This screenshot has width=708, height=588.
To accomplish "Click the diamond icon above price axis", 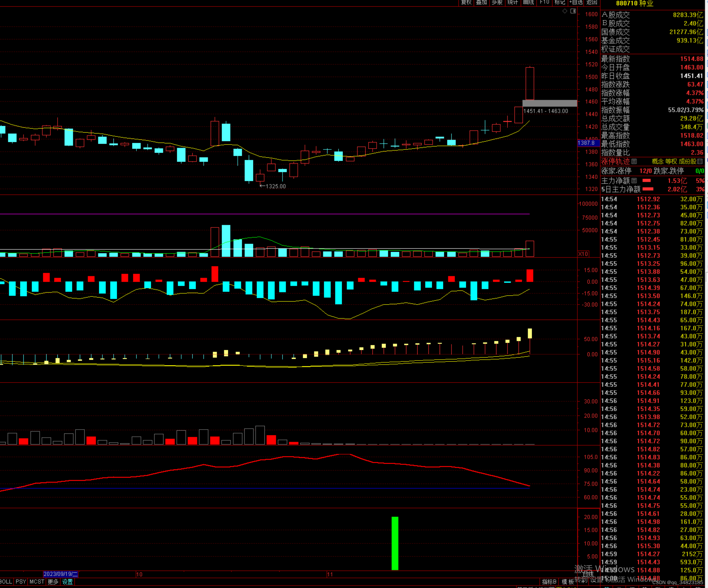I will pyautogui.click(x=565, y=11).
